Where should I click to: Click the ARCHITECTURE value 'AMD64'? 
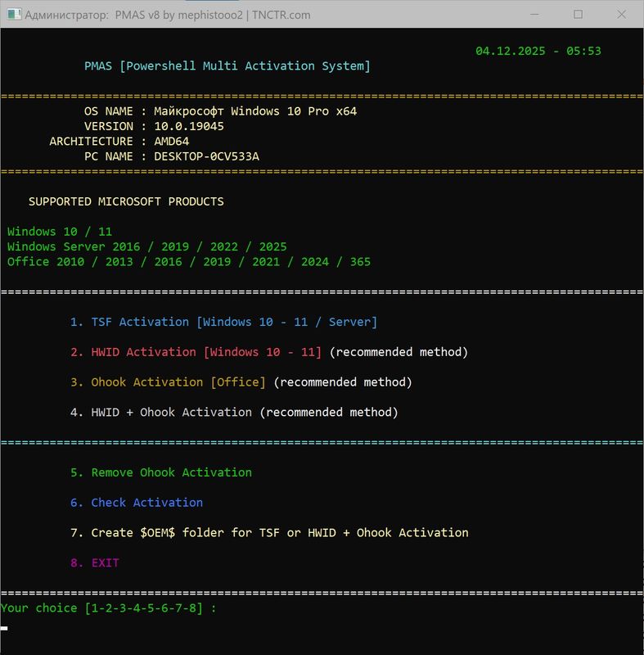coord(172,141)
